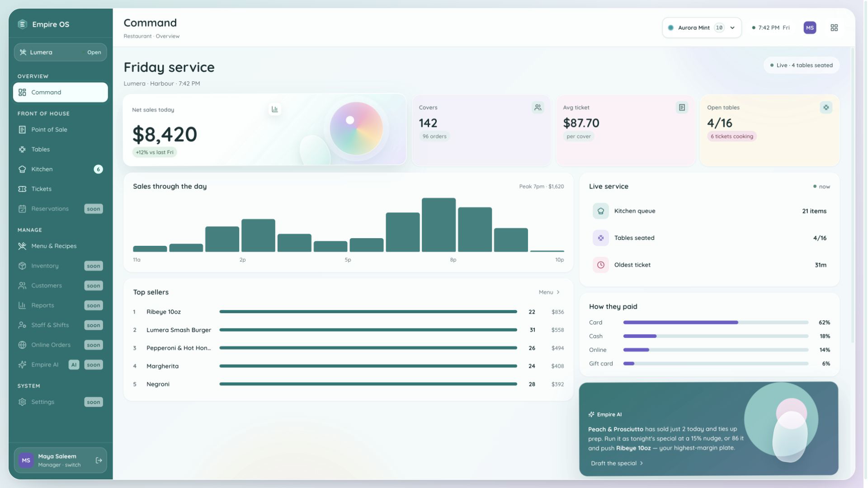Open the apps grid icon in header

(x=834, y=28)
